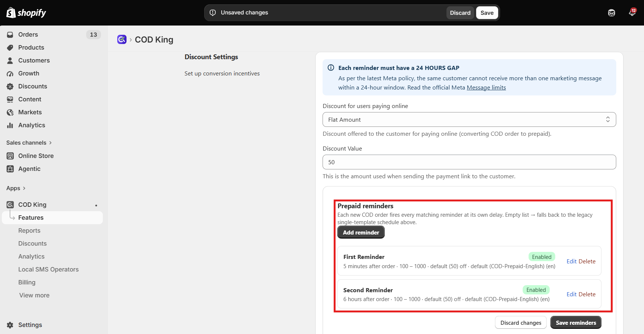Image resolution: width=644 pixels, height=334 pixels.
Task: Click the Agentic channel icon
Action: (x=10, y=169)
